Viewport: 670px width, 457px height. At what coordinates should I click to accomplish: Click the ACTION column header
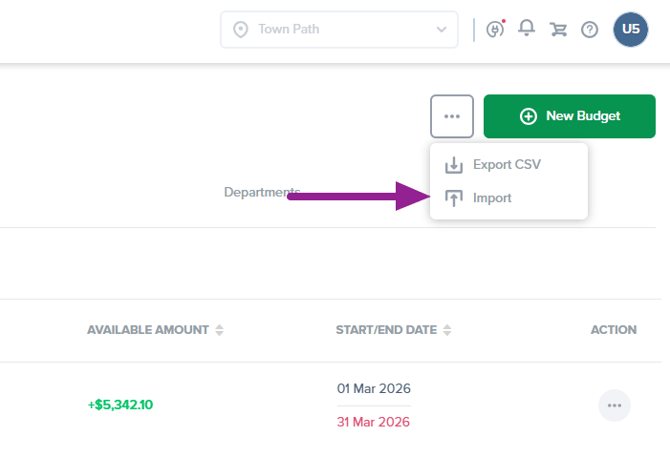click(x=614, y=330)
